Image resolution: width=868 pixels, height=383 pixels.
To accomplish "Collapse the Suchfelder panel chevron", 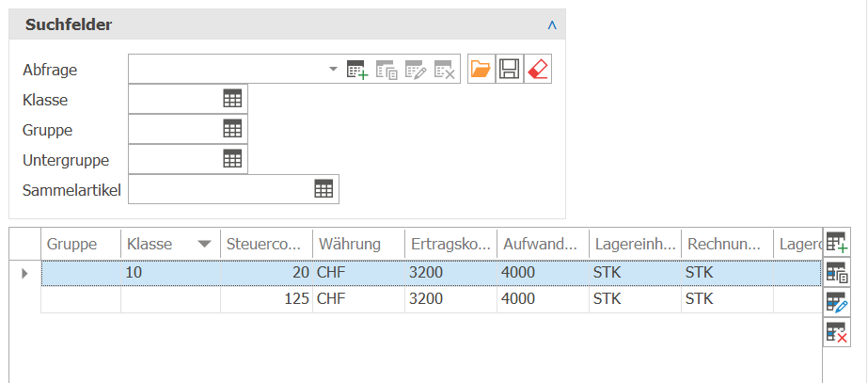I will [x=551, y=25].
